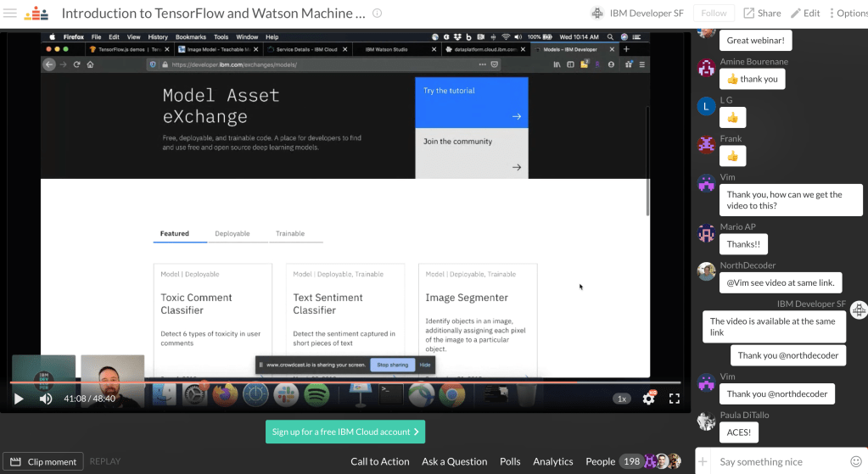Sign up for a free IBM Cloud account
Screen dimensions: 868x474
tap(345, 432)
